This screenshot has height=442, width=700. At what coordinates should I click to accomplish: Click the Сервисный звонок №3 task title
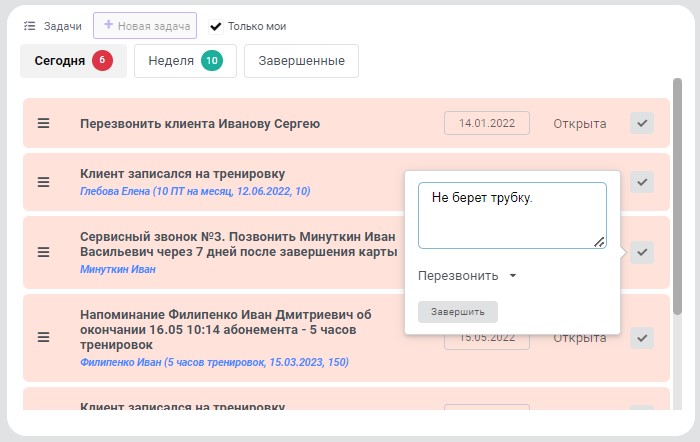pyautogui.click(x=238, y=244)
